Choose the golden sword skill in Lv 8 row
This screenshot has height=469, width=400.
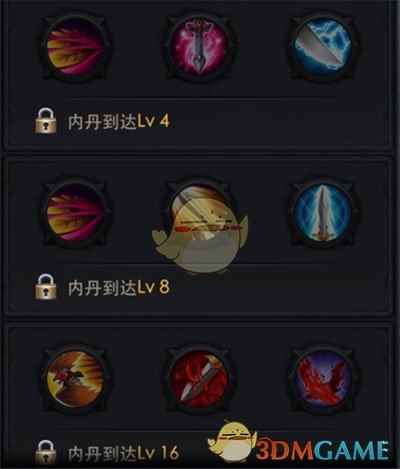[199, 213]
